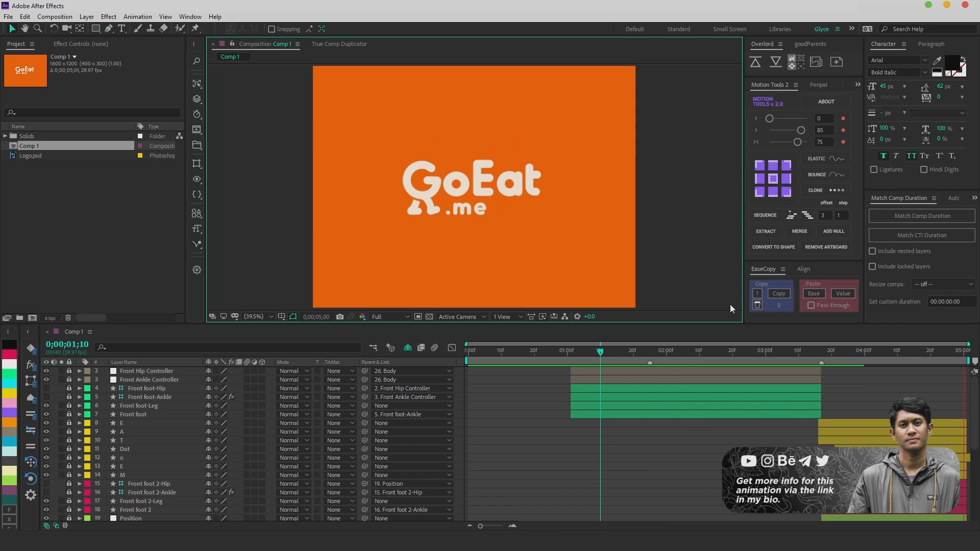Viewport: 980px width, 551px height.
Task: Click the trash icon in Project panel
Action: pos(68,318)
